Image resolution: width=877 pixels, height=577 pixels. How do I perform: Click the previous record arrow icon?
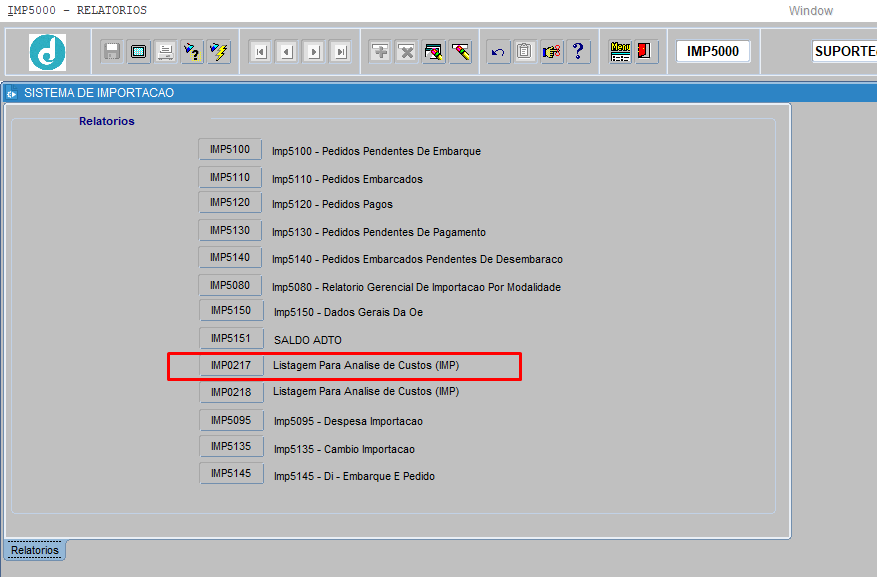(x=287, y=52)
